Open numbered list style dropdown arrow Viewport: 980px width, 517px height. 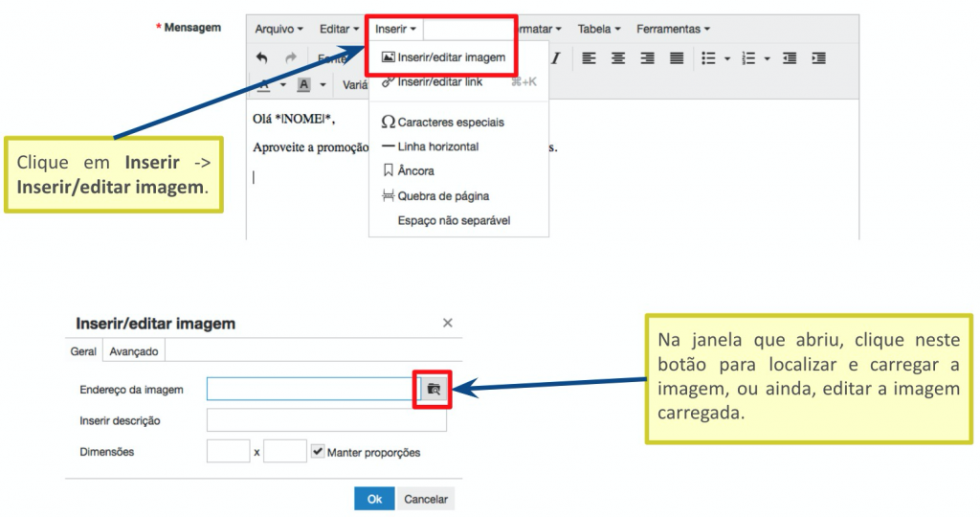pos(767,58)
